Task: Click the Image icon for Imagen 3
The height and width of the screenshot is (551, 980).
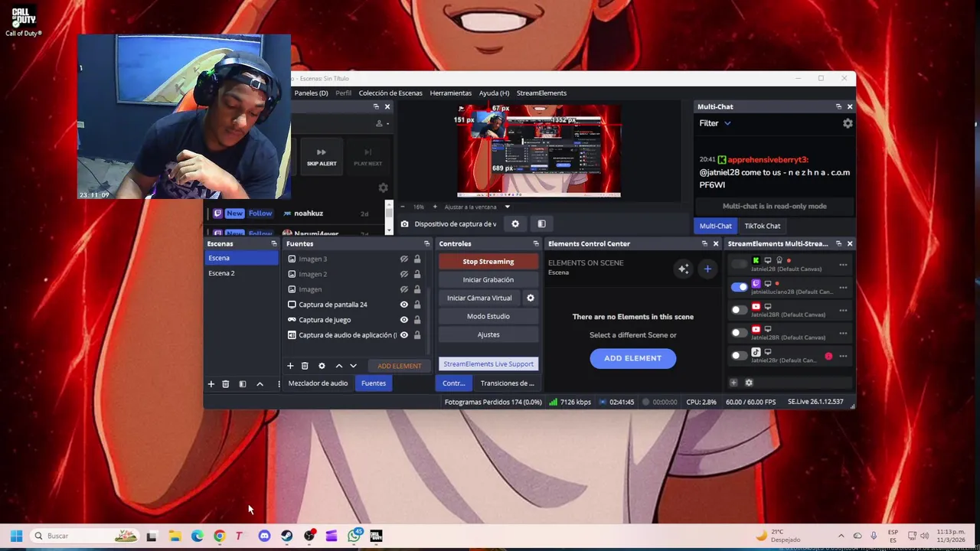Action: (292, 259)
